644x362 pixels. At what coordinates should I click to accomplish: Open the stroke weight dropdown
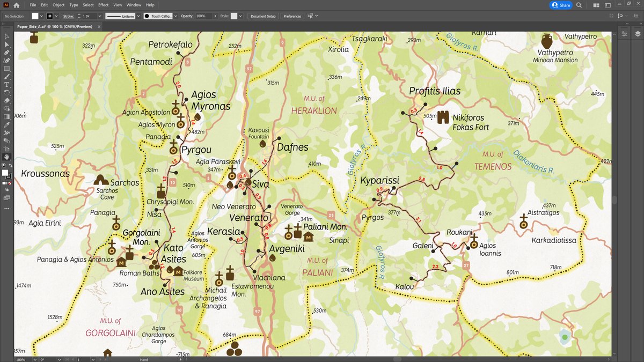point(100,16)
